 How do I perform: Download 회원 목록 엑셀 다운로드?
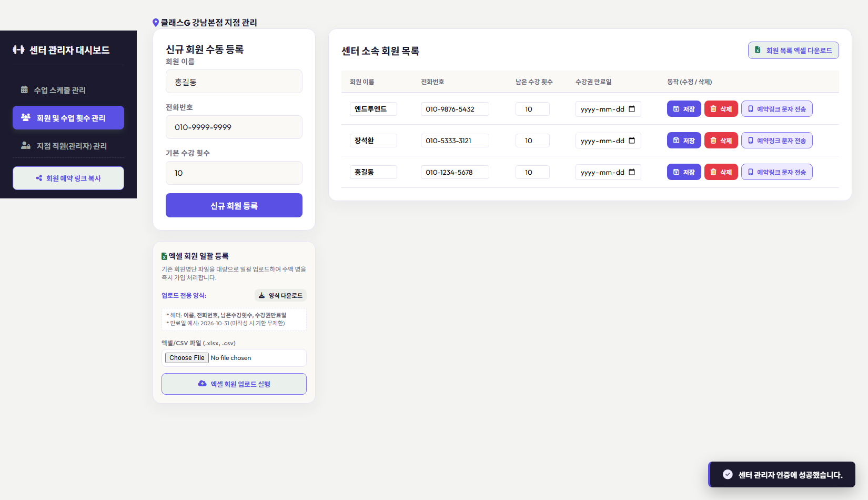tap(793, 51)
